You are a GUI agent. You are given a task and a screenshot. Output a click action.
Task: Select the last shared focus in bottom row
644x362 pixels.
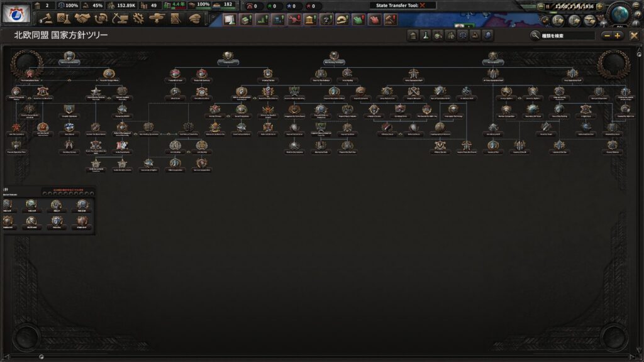(x=82, y=222)
